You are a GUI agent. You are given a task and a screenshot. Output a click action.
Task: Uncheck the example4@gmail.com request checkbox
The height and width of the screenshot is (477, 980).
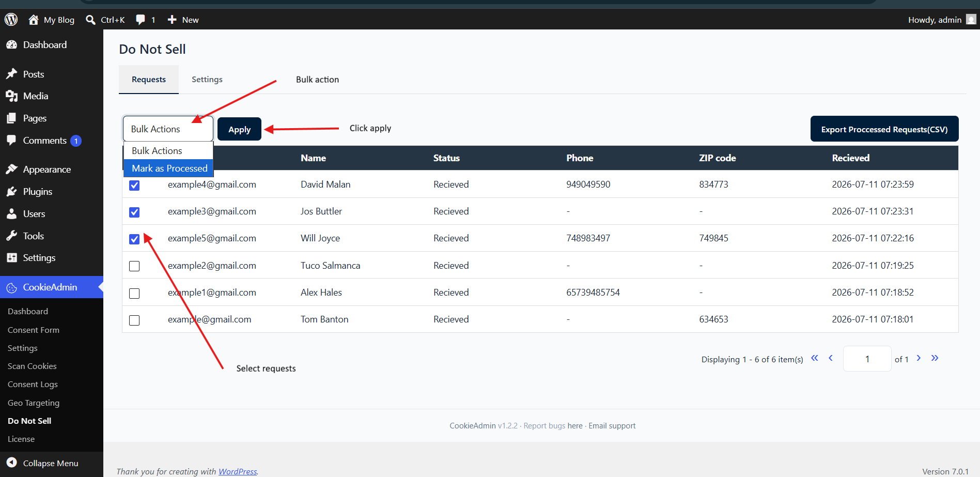tap(134, 185)
